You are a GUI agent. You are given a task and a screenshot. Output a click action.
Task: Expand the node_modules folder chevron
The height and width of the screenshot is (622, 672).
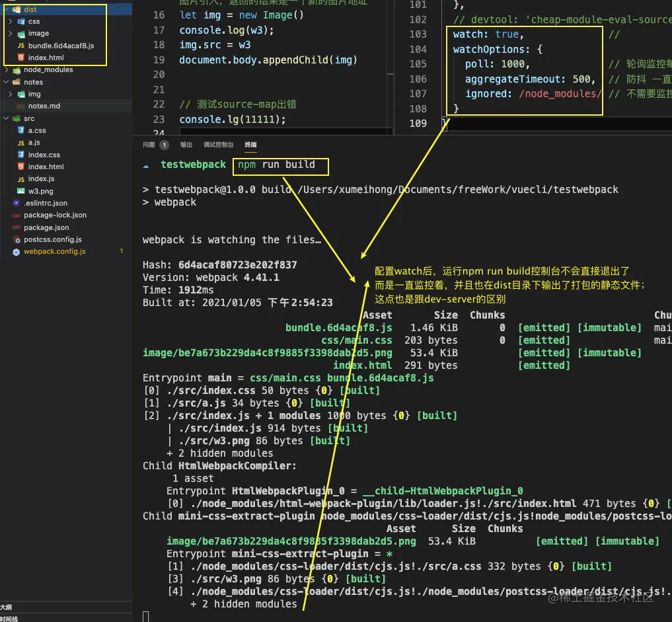pyautogui.click(x=7, y=69)
